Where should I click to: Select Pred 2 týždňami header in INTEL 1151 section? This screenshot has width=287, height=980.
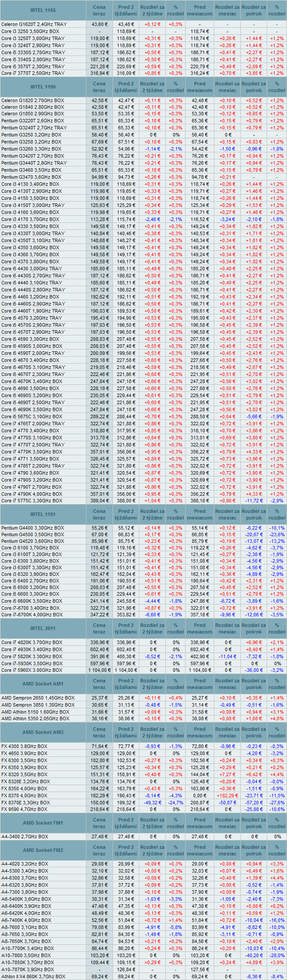126,514
